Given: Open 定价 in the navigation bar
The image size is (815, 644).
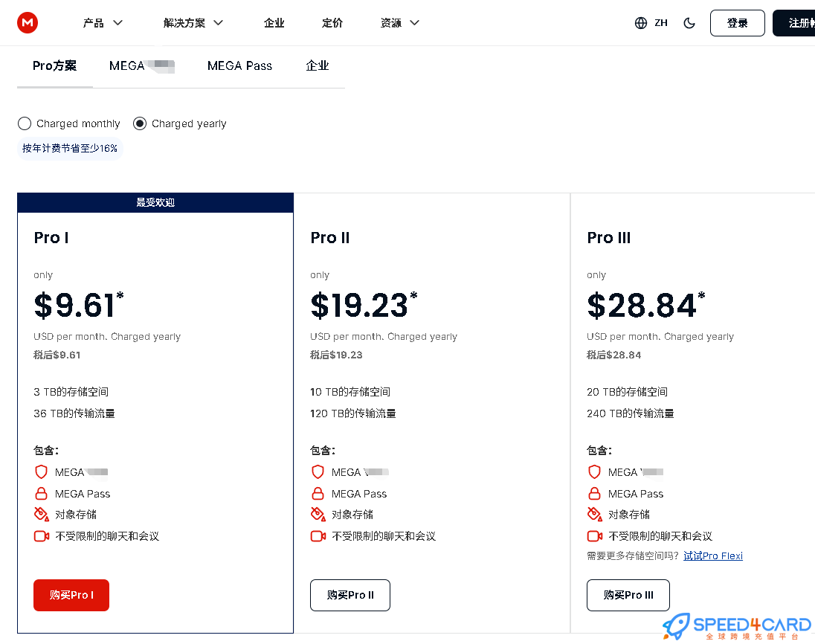Looking at the screenshot, I should 332,23.
